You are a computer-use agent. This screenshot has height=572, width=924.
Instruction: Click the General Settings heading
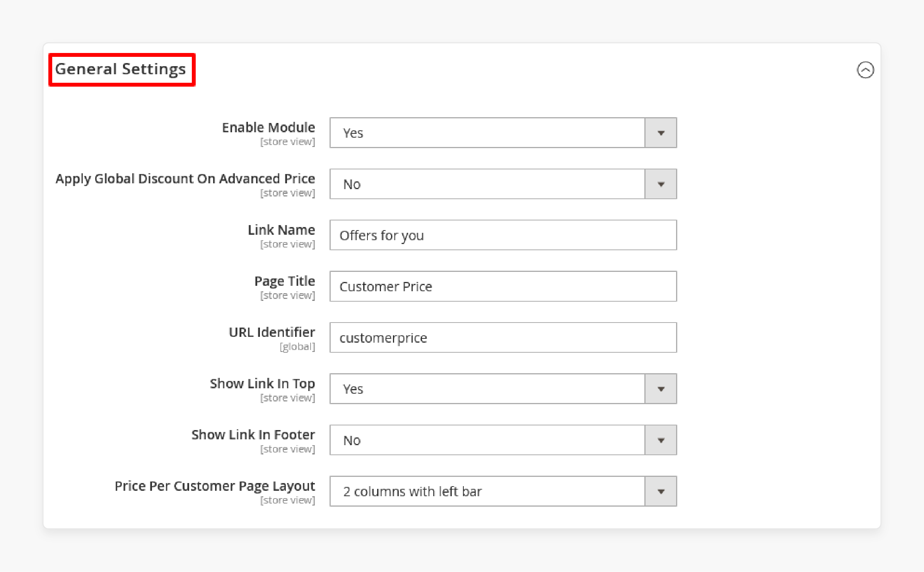(121, 69)
